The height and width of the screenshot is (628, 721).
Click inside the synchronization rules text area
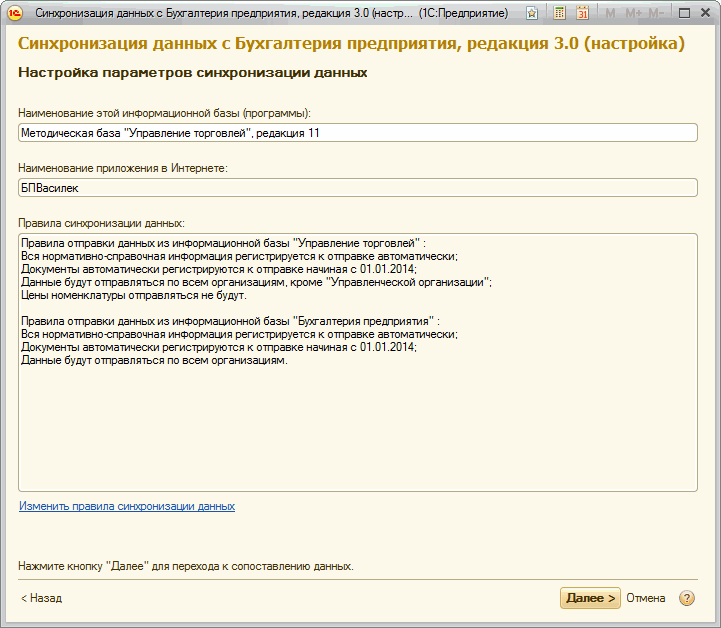(x=358, y=363)
